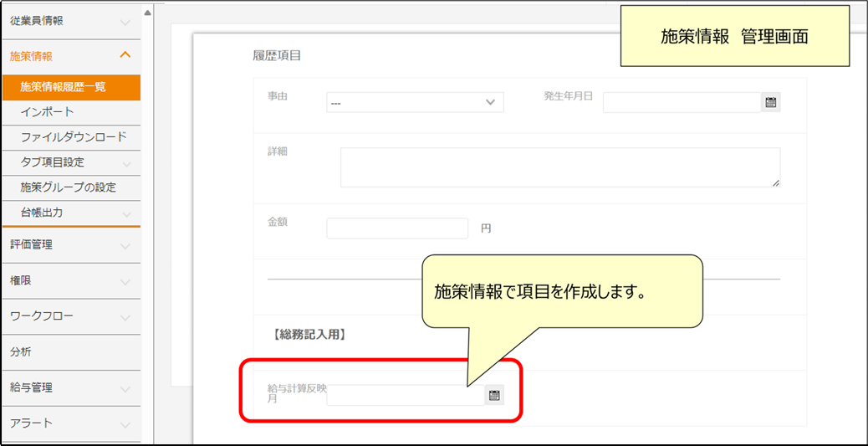Image resolution: width=868 pixels, height=446 pixels.
Task: Open calendar picker for 給与計算反映月
Action: pos(495,395)
